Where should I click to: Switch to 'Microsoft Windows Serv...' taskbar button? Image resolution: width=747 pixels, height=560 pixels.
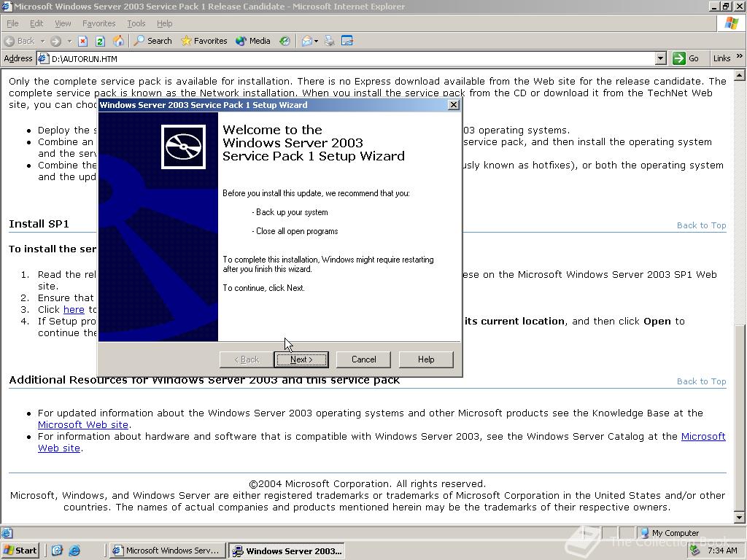coord(167,551)
